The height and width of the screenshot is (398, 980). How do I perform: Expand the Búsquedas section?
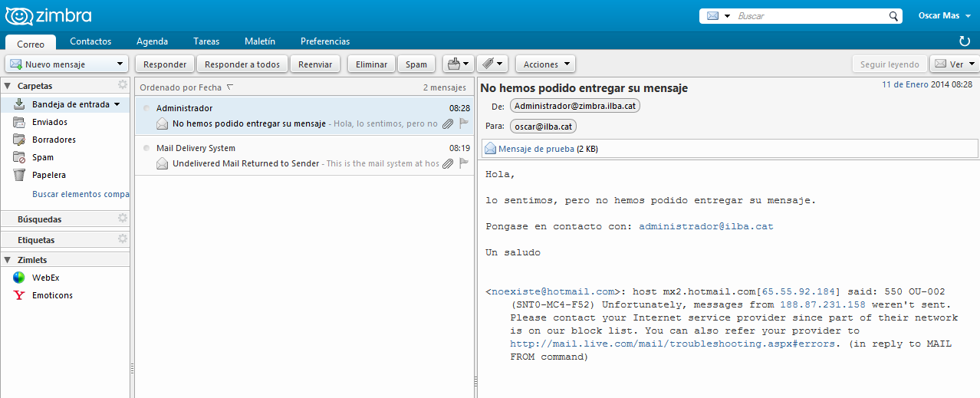(x=39, y=219)
